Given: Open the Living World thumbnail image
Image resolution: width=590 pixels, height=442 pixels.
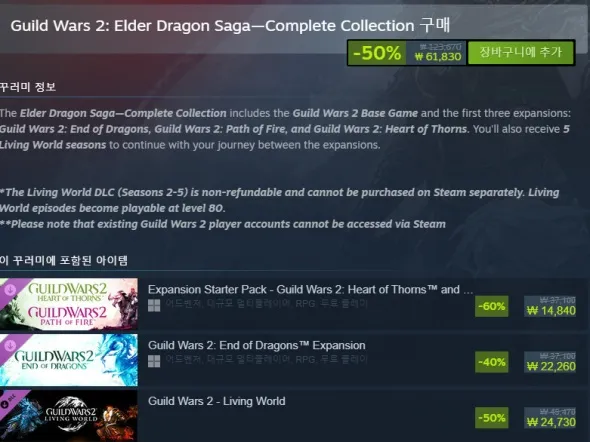Looking at the screenshot, I should (x=69, y=416).
